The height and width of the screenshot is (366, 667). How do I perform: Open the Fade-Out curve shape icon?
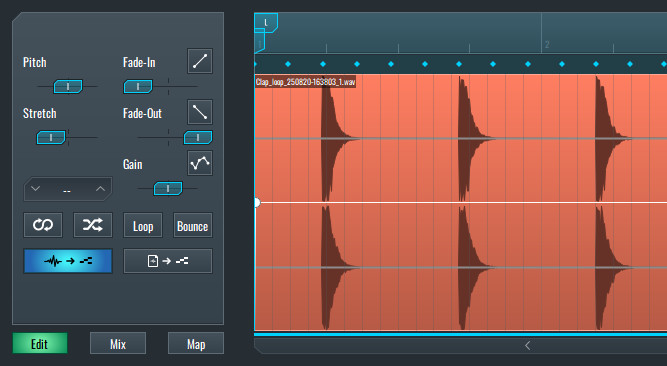pos(200,112)
